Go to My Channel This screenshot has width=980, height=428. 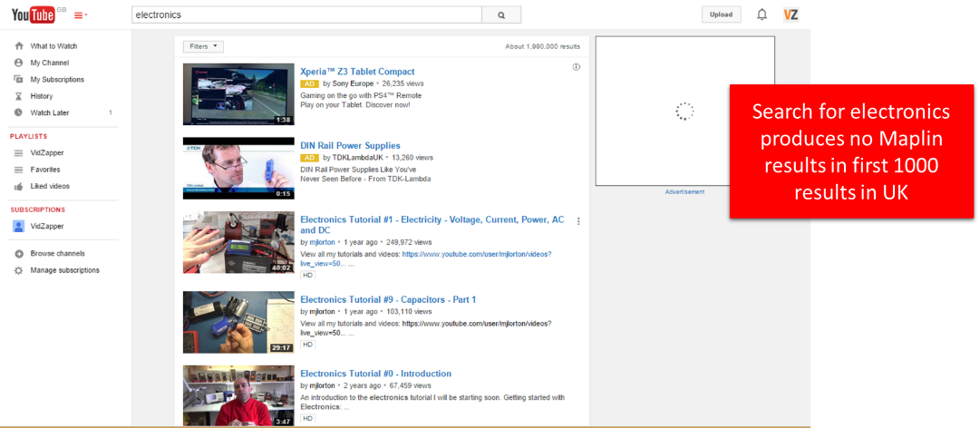(49, 63)
